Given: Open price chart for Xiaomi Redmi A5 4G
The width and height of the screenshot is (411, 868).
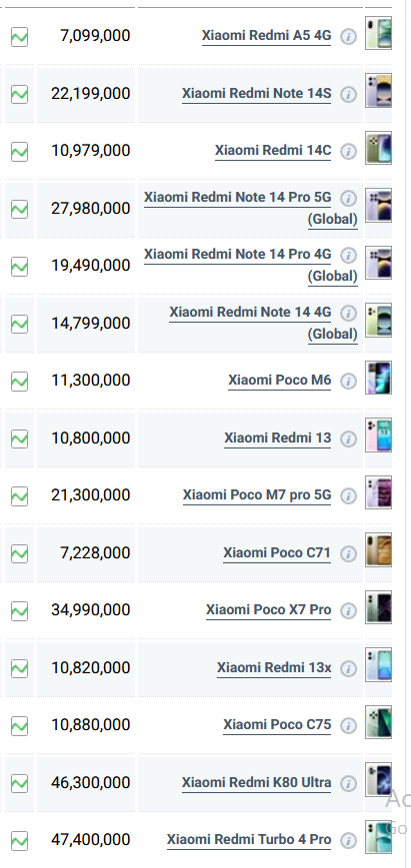Looking at the screenshot, I should (x=19, y=37).
